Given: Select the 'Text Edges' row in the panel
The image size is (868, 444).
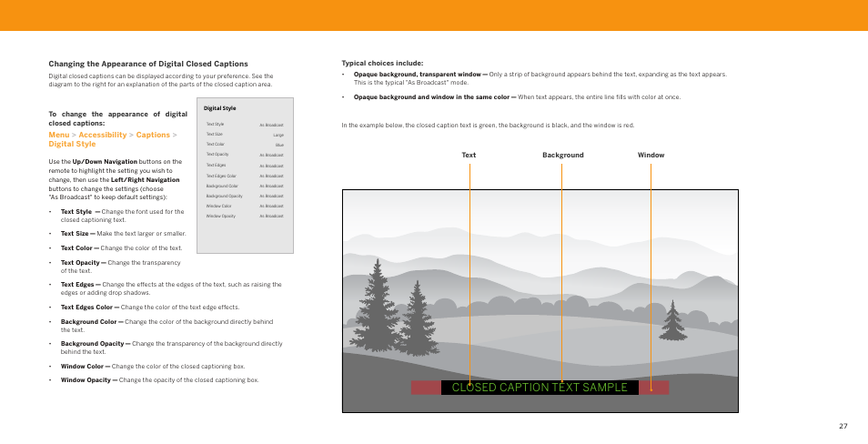Looking at the screenshot, I should point(245,165).
